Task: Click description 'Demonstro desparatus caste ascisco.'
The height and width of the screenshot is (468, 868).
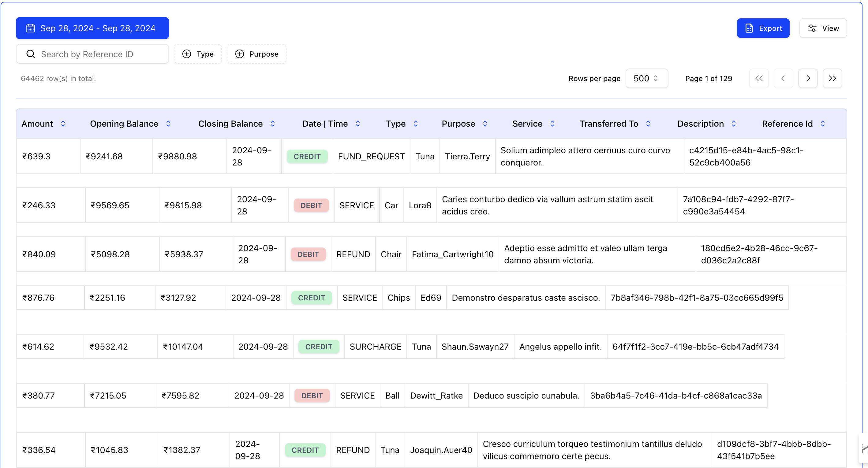Action: pos(526,298)
